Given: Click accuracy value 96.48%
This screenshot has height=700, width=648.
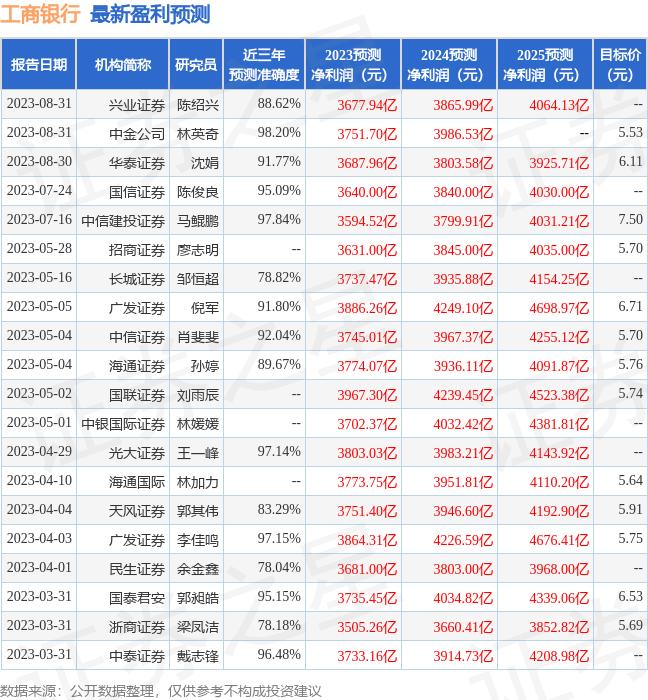Looking at the screenshot, I should [279, 655].
